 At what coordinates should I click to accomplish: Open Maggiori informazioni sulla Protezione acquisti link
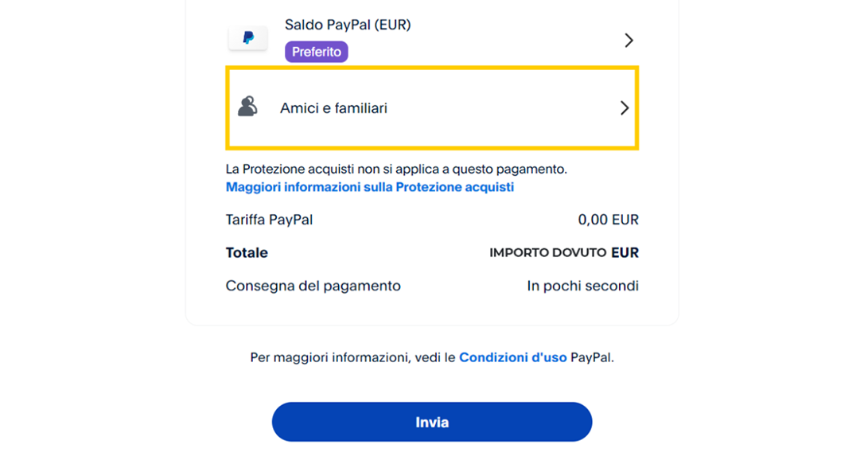(x=370, y=187)
